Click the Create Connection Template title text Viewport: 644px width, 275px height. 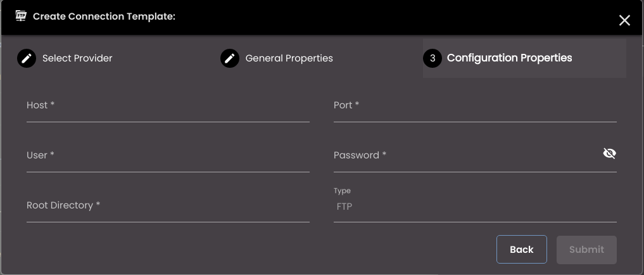point(104,16)
